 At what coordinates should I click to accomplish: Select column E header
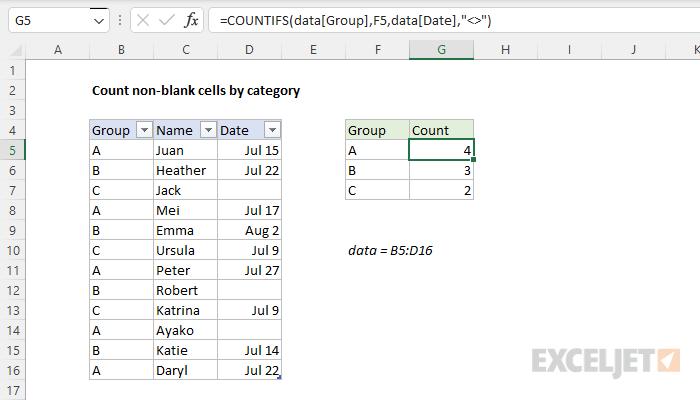[313, 50]
